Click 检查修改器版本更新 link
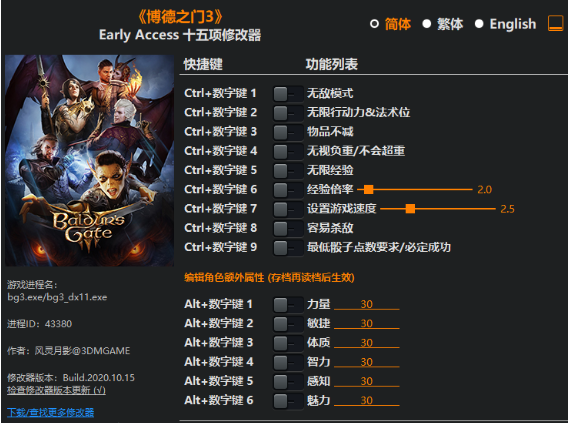 pyautogui.click(x=56, y=390)
